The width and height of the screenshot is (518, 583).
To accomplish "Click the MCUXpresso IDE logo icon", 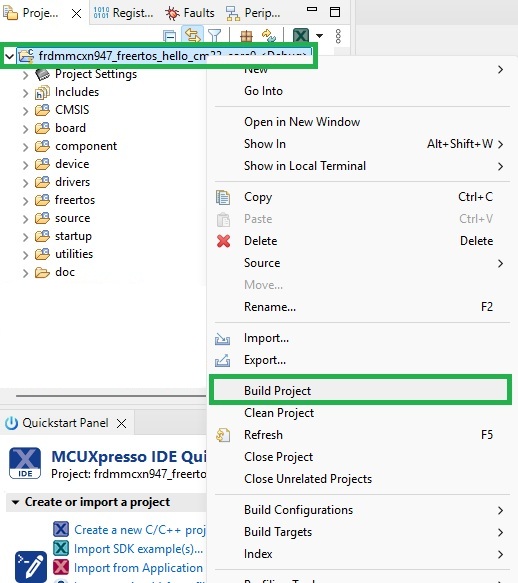I will 25,463.
